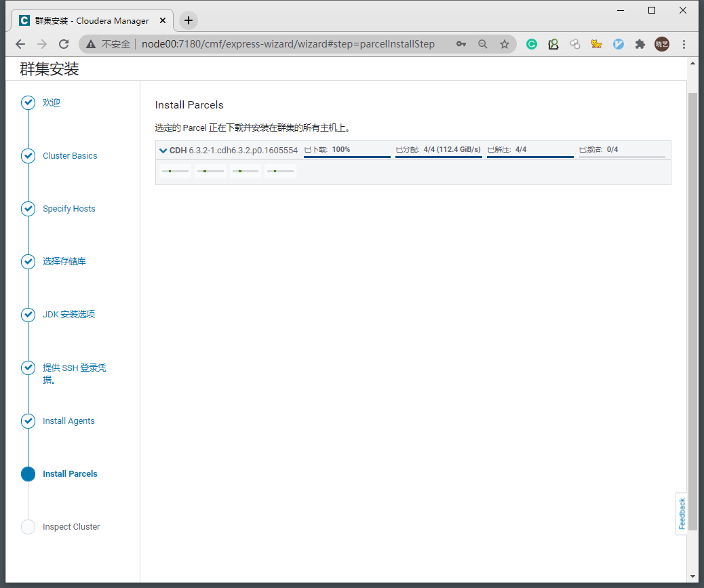Select the 群集安装 - Cloudera Manager tab
Viewport: 704px width, 588px height.
(92, 20)
